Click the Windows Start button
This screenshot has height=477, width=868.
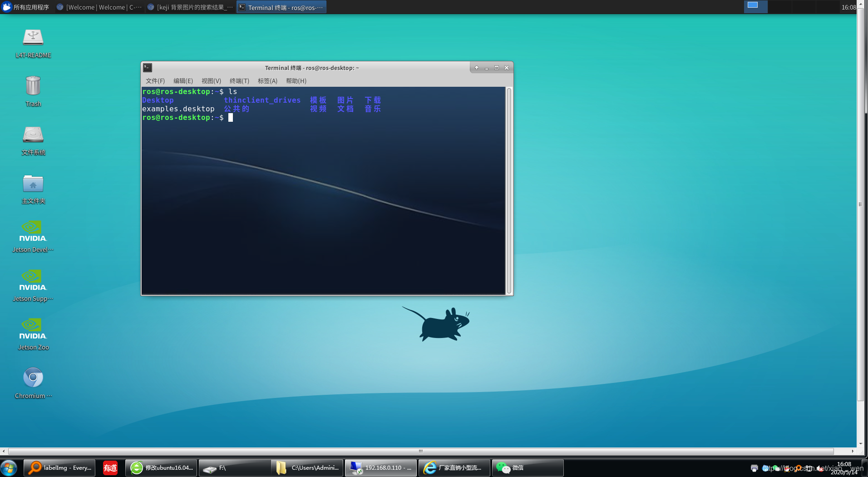tap(9, 468)
